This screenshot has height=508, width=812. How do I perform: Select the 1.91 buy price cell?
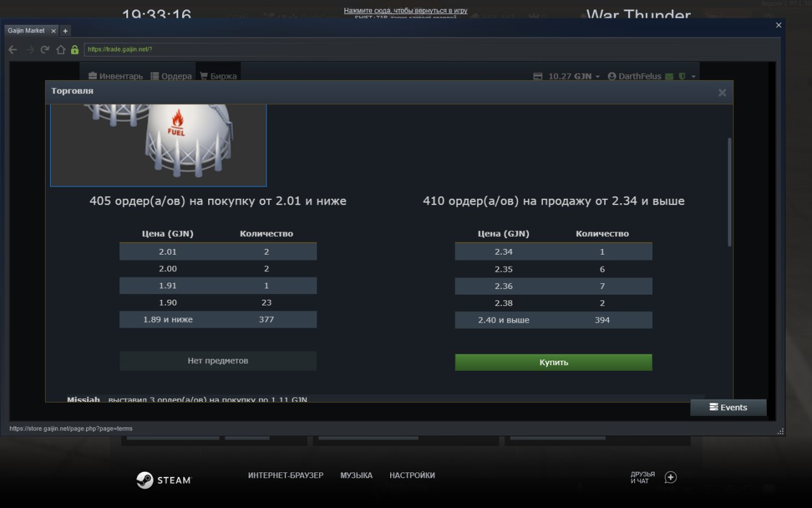point(167,286)
